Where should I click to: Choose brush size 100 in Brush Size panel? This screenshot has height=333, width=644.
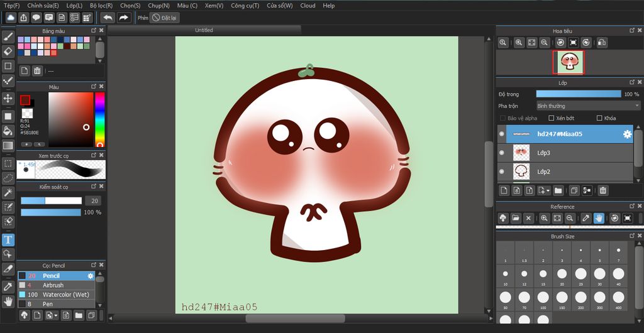coord(543,299)
